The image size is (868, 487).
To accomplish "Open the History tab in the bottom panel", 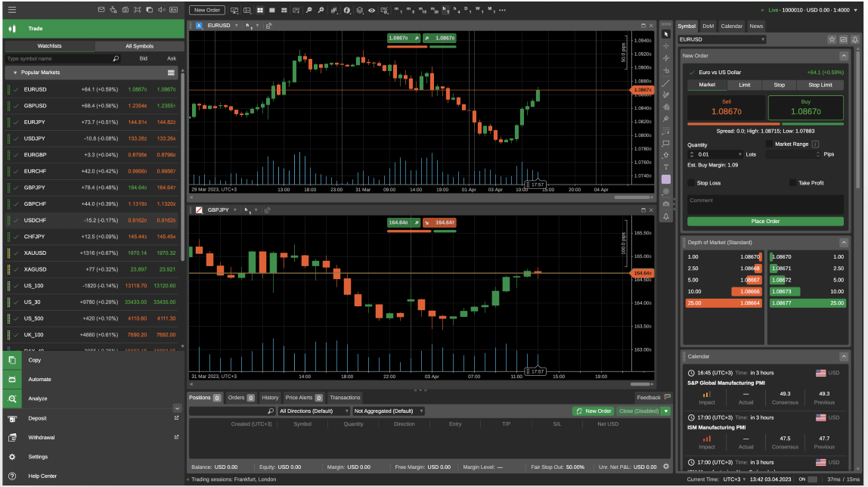I will [270, 397].
